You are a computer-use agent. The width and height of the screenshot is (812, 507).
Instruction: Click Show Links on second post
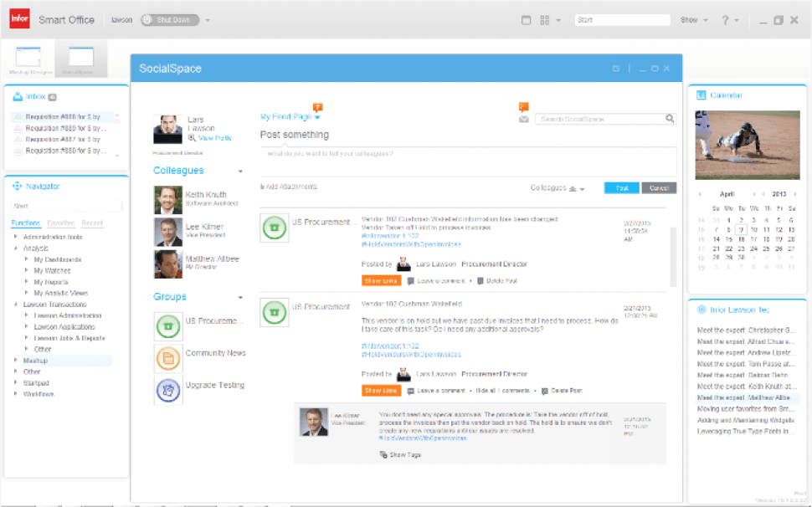click(x=381, y=391)
